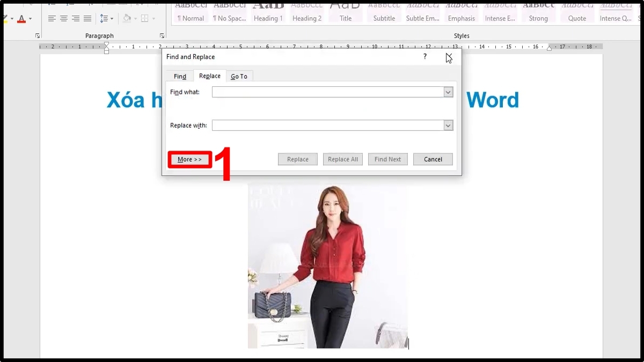Expand the Find what dropdown arrow
Image resolution: width=644 pixels, height=362 pixels.
point(449,92)
